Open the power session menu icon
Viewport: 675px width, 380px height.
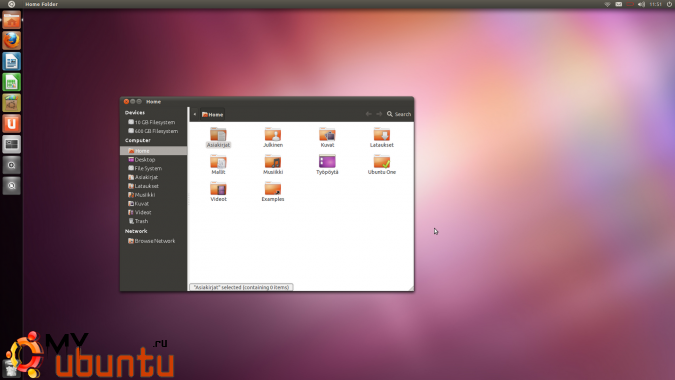click(x=669, y=4)
